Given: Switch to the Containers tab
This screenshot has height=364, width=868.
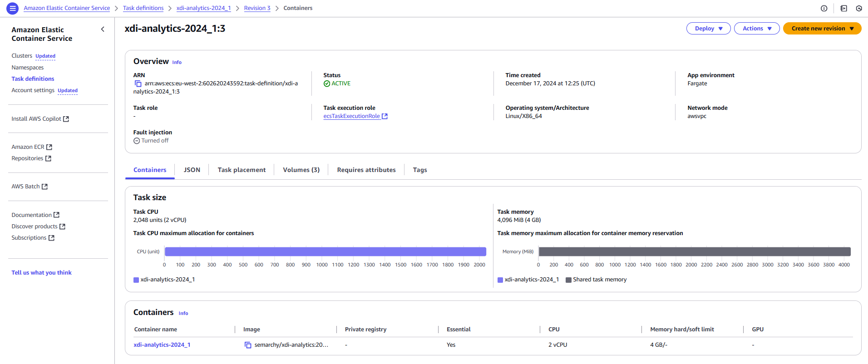Looking at the screenshot, I should click(x=150, y=170).
